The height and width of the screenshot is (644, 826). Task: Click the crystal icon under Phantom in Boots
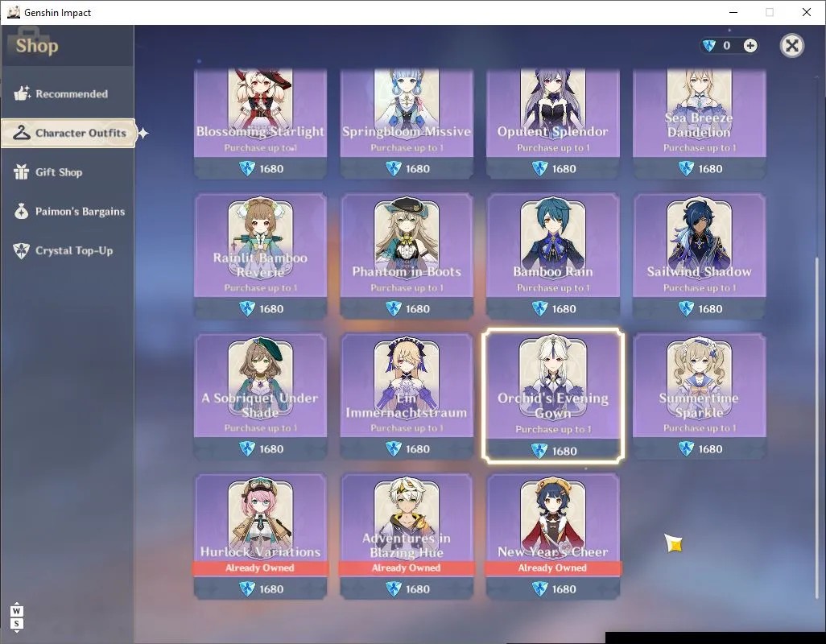pos(394,308)
